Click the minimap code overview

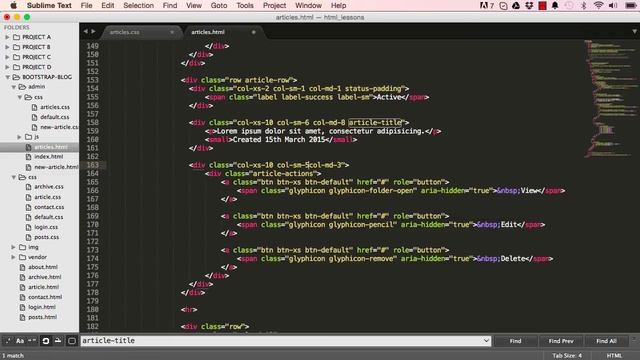[x=610, y=98]
